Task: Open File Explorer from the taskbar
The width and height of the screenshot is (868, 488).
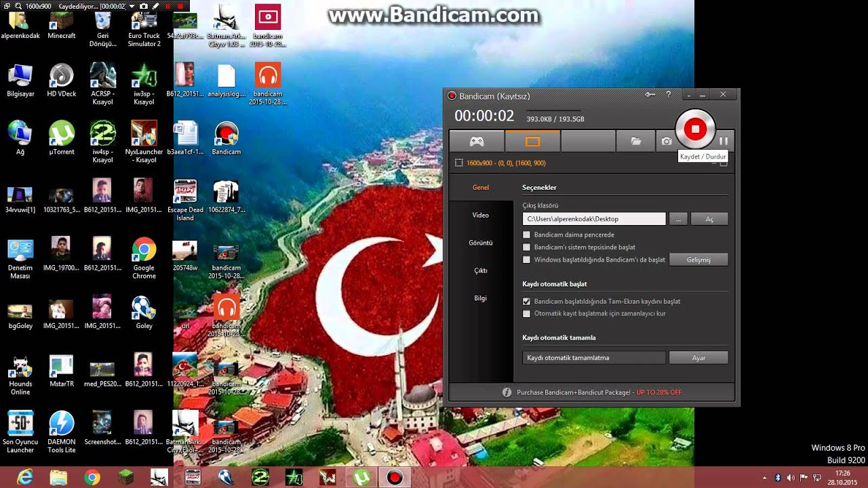Action: coord(58,478)
